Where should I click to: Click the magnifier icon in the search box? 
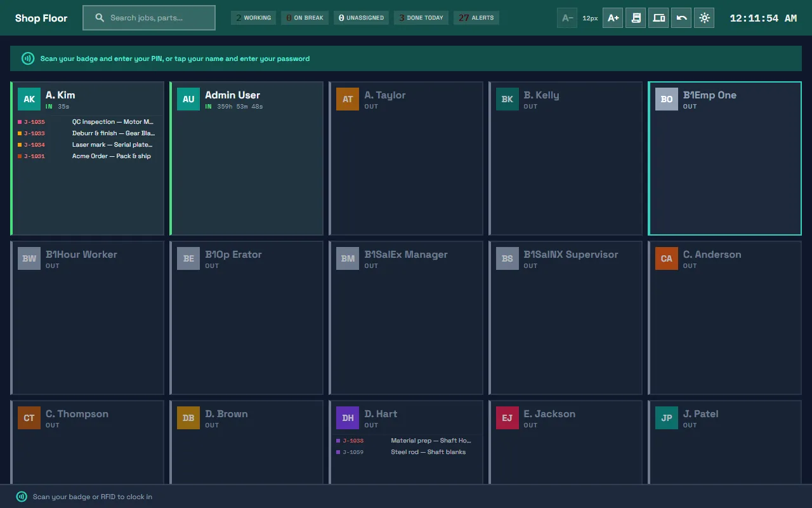point(100,18)
